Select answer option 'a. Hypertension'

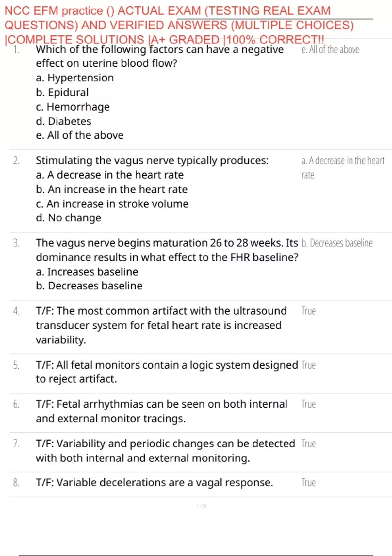(x=75, y=78)
